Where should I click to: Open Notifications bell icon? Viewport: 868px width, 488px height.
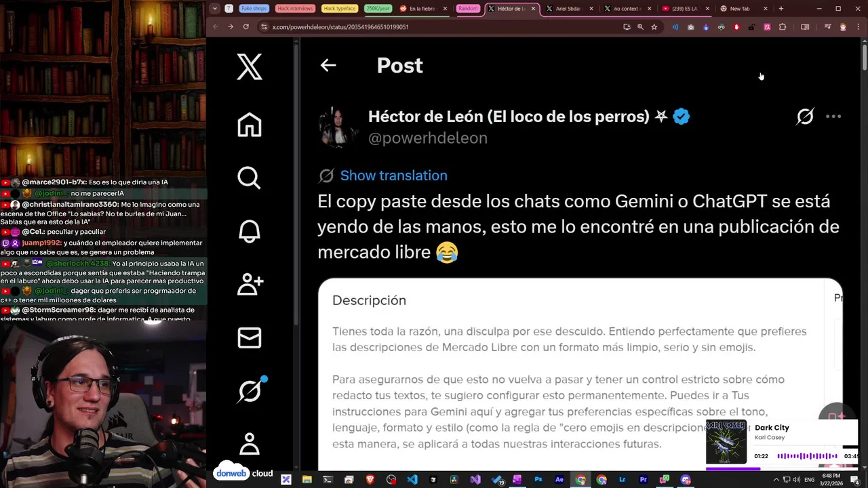(250, 231)
